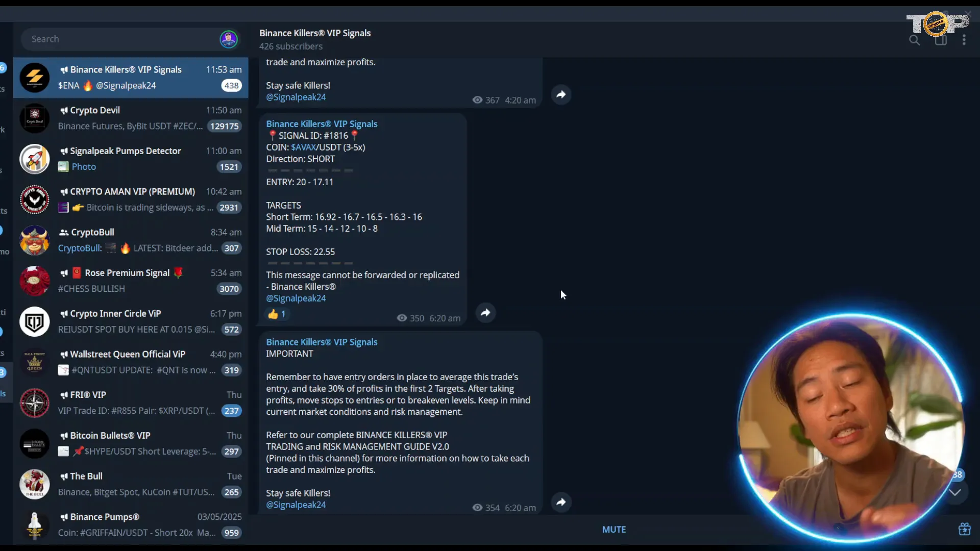
Task: Open the CRYPTO AMAN VIP (PREMIUM) chat
Action: pyautogui.click(x=131, y=199)
